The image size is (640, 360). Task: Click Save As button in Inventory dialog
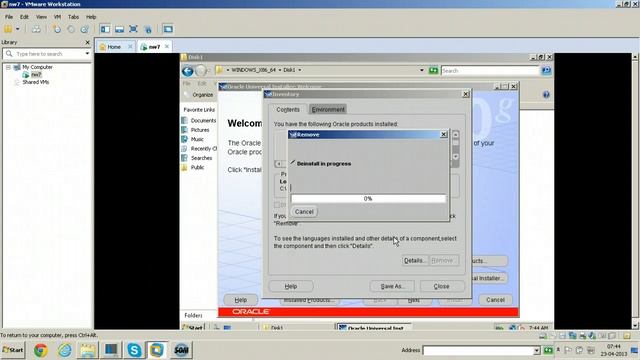(x=392, y=287)
